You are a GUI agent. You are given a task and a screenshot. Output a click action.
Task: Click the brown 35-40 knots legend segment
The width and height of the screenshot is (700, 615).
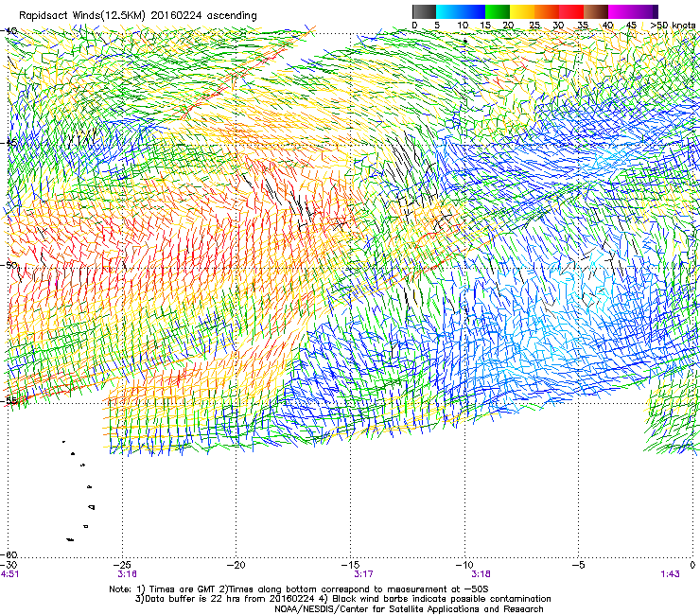(x=596, y=11)
